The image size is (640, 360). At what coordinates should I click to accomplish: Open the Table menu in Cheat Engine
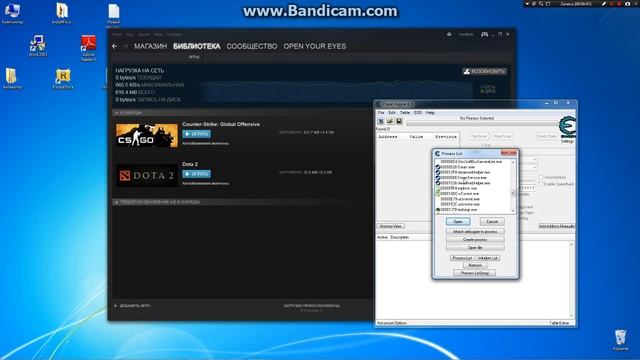pyautogui.click(x=405, y=112)
